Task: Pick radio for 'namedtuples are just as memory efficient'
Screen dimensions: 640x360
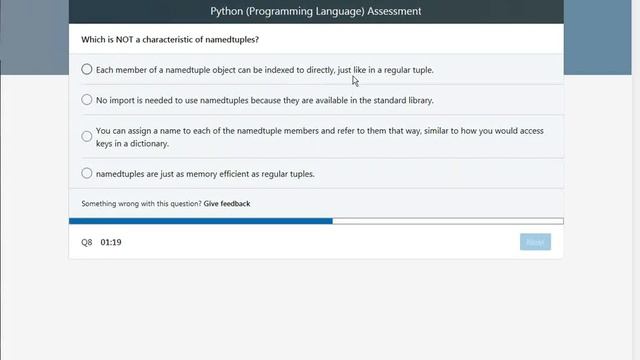Action: [x=87, y=173]
